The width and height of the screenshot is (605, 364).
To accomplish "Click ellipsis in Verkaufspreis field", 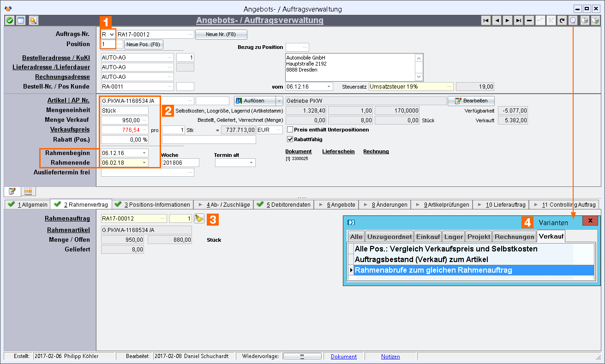I will (145, 130).
